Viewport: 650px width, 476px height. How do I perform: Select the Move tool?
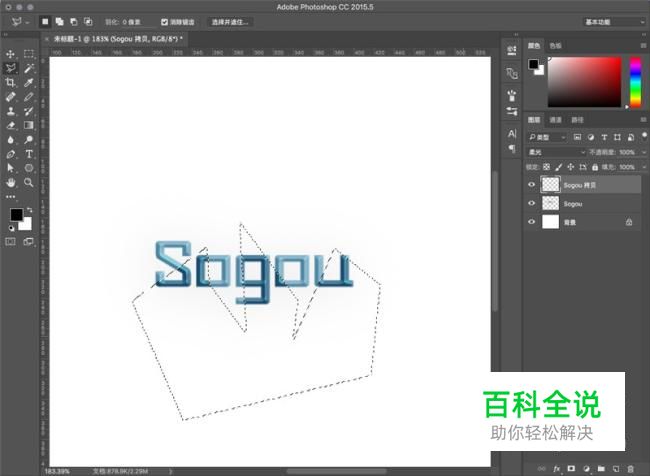11,54
